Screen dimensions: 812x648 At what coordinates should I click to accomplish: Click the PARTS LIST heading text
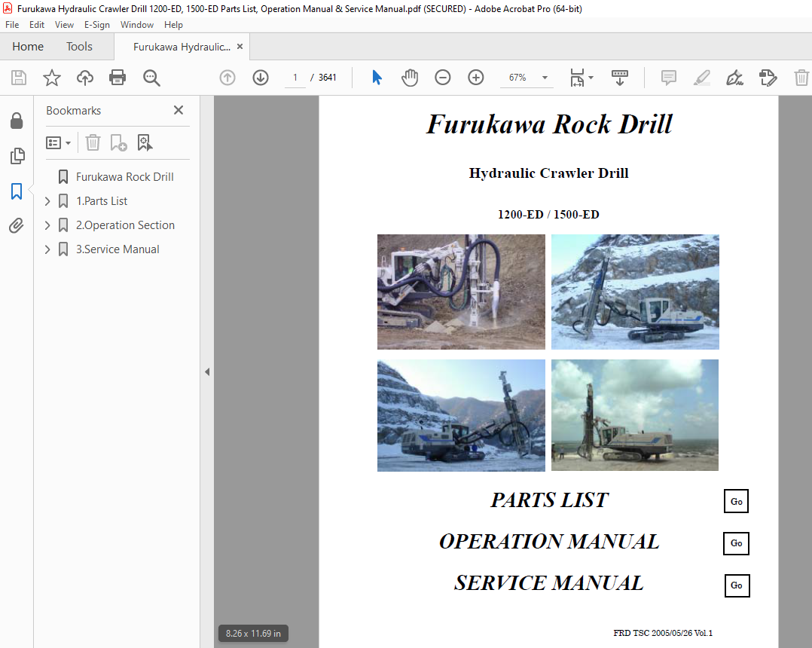(549, 500)
